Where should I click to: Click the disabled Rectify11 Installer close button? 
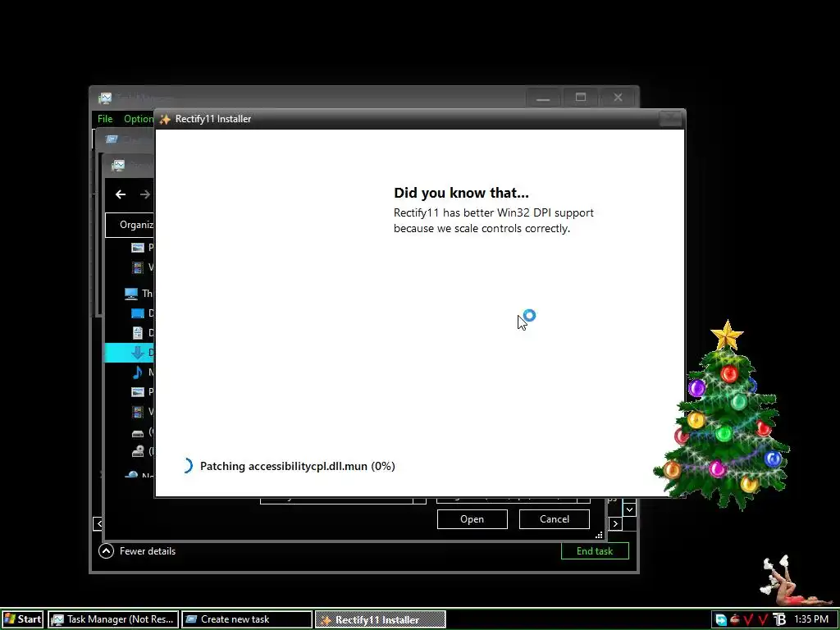pos(670,118)
